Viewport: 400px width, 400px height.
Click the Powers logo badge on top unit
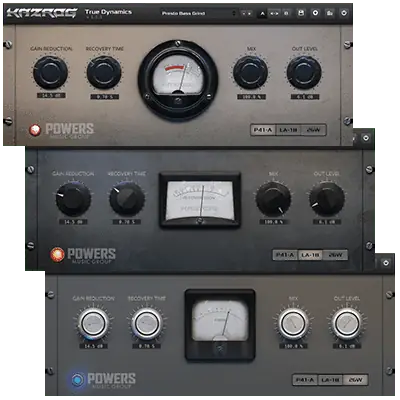pos(35,130)
